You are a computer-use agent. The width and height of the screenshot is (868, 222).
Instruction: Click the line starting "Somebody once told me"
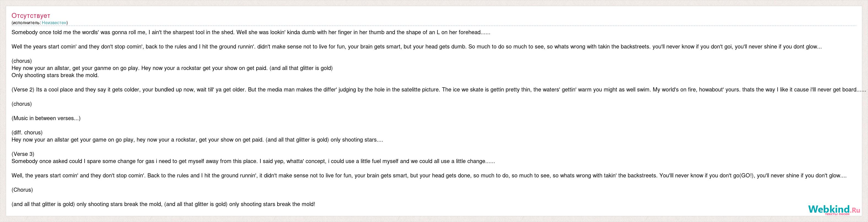tap(251, 32)
